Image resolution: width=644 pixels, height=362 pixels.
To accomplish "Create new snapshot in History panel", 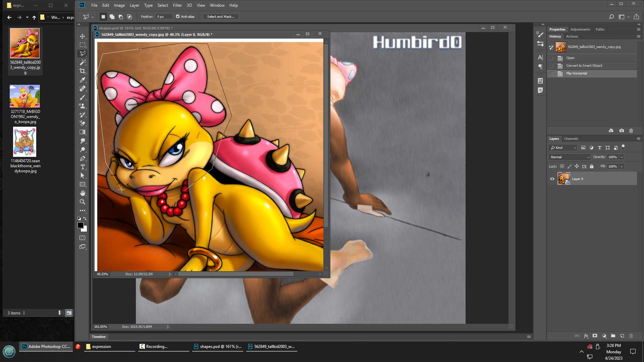I will [622, 131].
